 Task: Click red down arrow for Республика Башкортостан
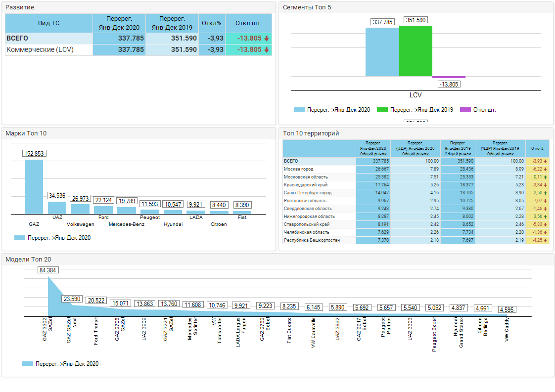click(x=546, y=240)
